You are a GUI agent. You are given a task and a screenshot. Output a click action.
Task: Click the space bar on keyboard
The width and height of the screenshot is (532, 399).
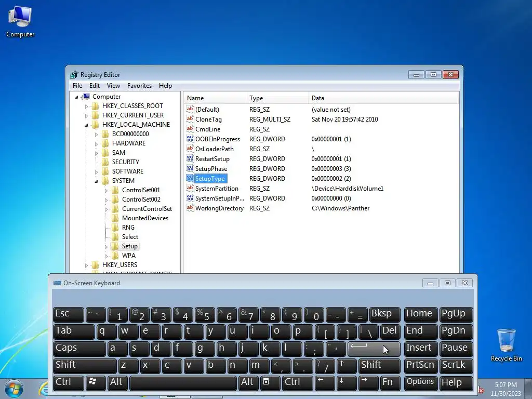tap(183, 382)
